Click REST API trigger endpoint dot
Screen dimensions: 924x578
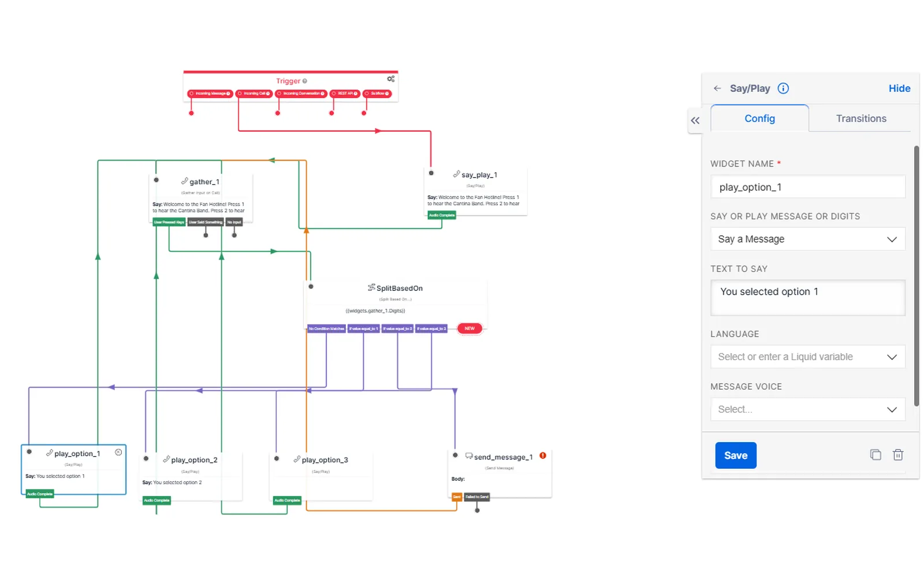[x=331, y=113]
